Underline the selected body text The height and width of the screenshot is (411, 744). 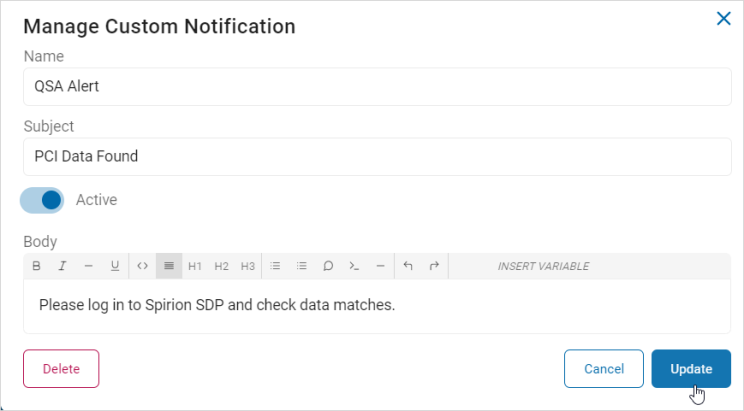click(x=115, y=266)
